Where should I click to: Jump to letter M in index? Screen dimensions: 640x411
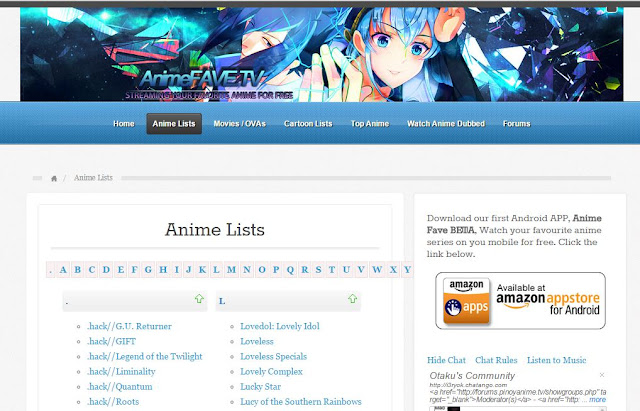pyautogui.click(x=231, y=270)
